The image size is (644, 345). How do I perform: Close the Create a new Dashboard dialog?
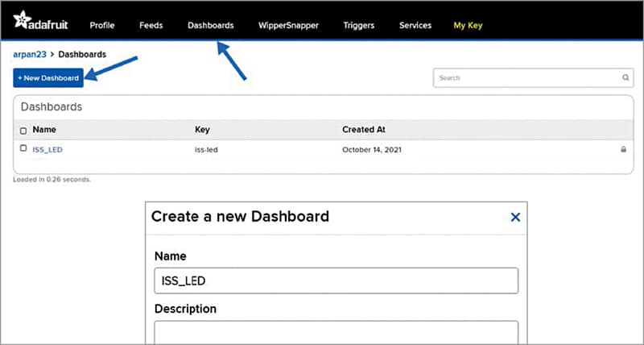click(x=515, y=217)
